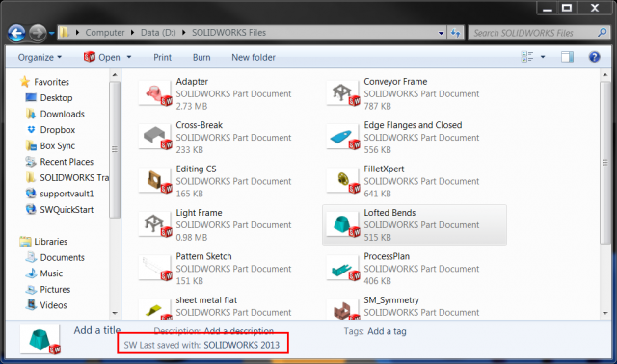Click navigation pane scroll up arrow
The height and width of the screenshot is (364, 617).
(115, 75)
